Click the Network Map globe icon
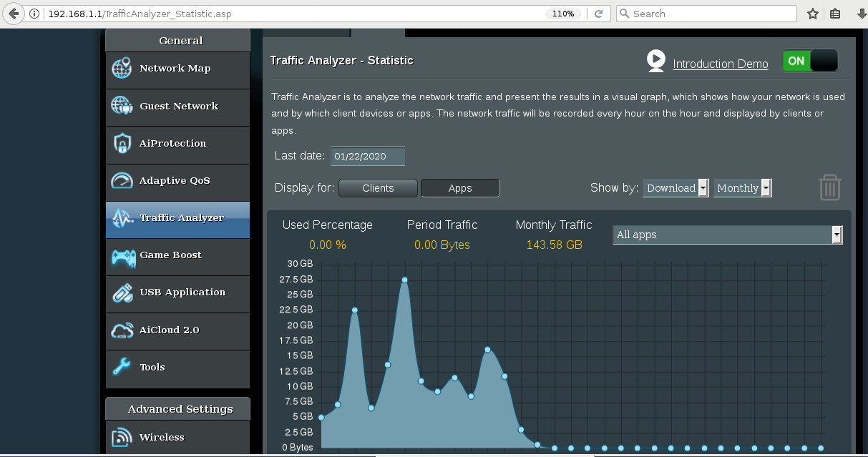This screenshot has width=868, height=457. 122,69
